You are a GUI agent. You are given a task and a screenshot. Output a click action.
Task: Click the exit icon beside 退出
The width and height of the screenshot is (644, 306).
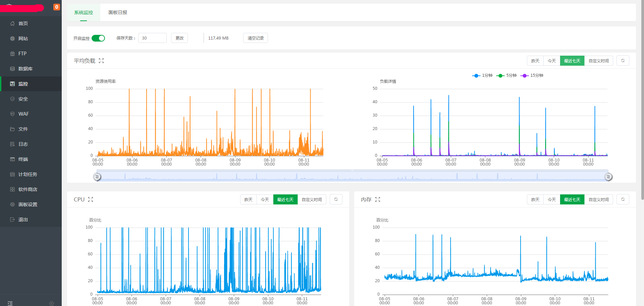pos(12,220)
